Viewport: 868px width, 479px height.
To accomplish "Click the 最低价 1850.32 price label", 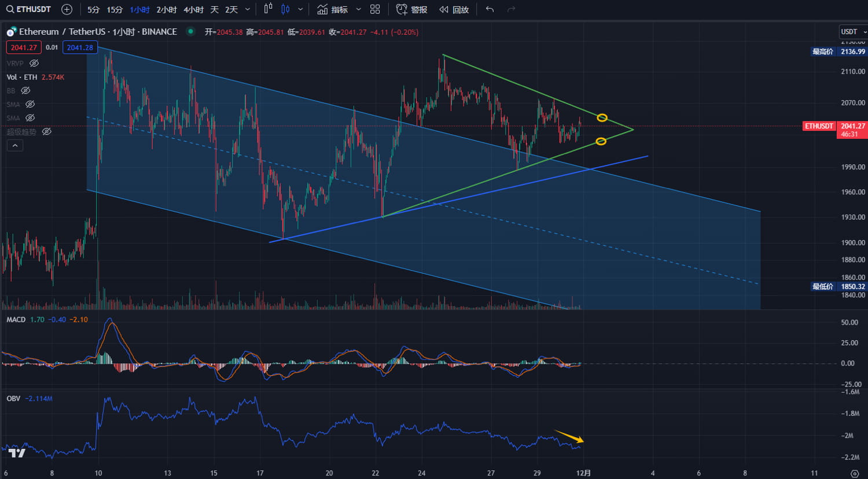I will (838, 286).
